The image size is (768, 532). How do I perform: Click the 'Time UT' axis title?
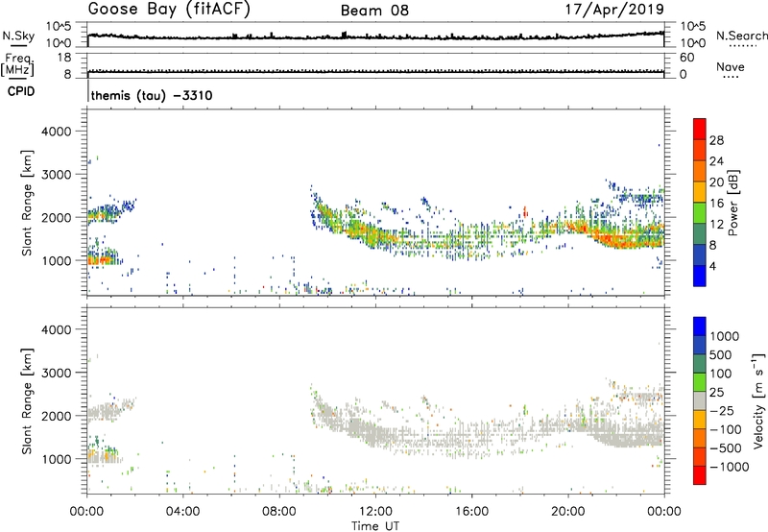pos(375,526)
